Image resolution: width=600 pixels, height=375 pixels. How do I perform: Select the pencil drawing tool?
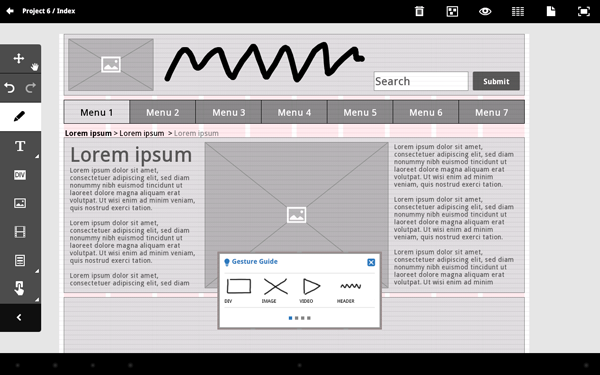coord(20,117)
